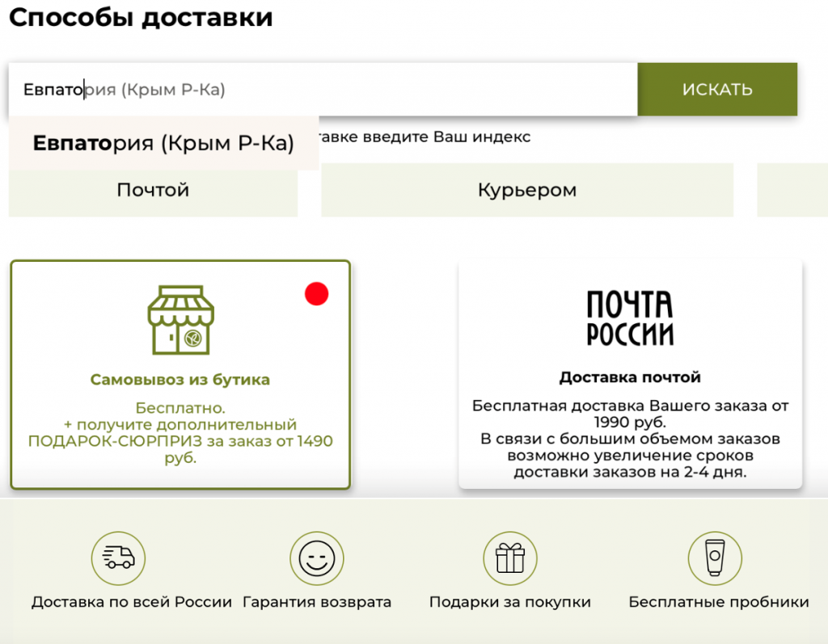Click the boutique storefront icon
Image resolution: width=828 pixels, height=644 pixels.
[x=180, y=320]
